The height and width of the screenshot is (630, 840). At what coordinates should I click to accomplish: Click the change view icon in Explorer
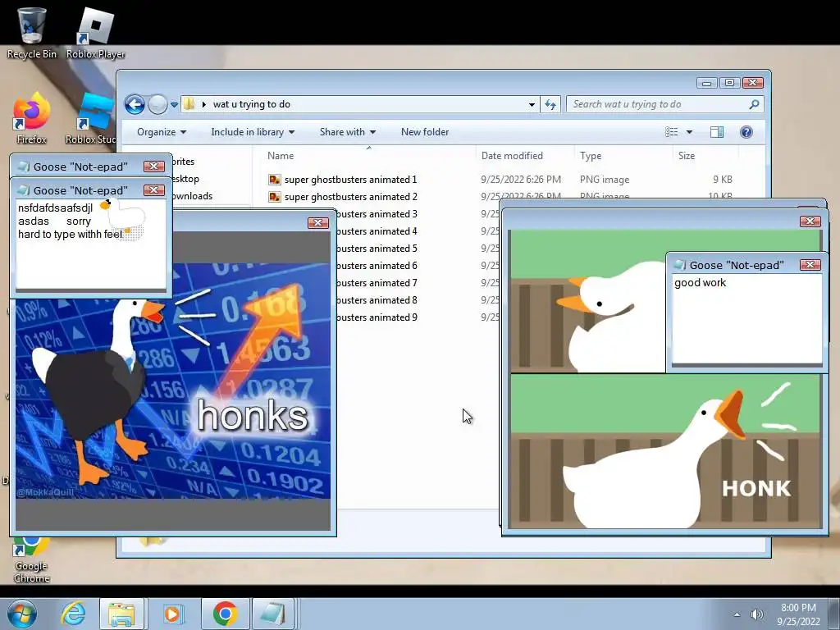tap(671, 132)
